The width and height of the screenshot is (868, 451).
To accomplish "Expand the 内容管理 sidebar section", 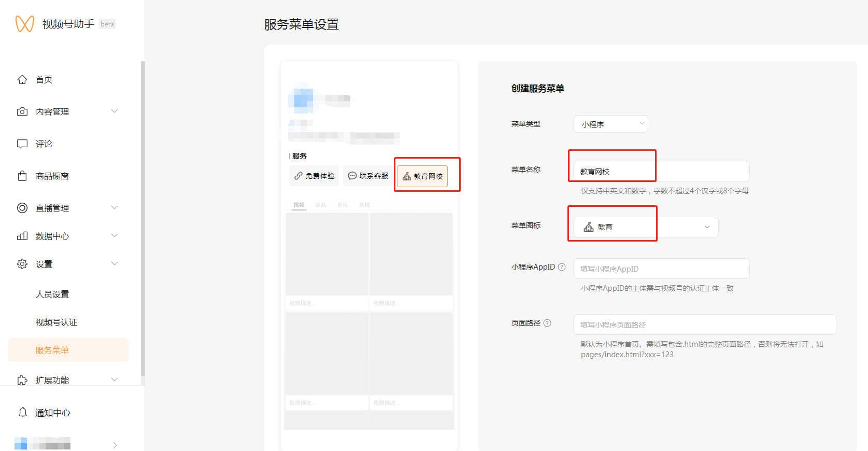I will click(x=115, y=111).
